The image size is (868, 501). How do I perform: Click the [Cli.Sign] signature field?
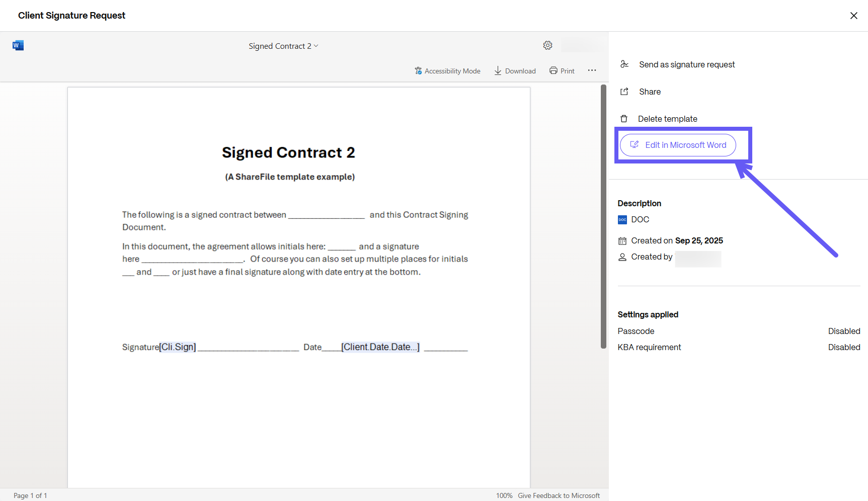178,347
